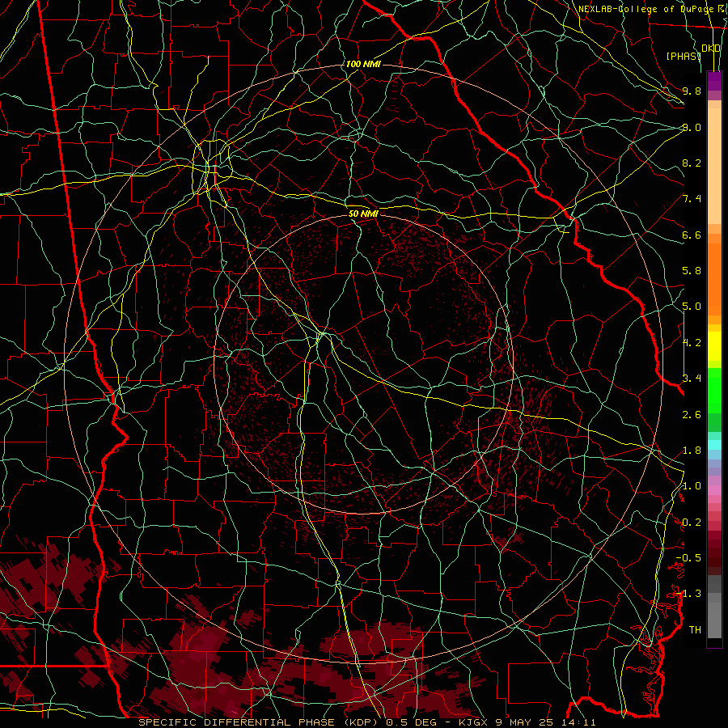The image size is (728, 728).
Task: Pick the gray segment of the color bar
Action: click(x=714, y=608)
